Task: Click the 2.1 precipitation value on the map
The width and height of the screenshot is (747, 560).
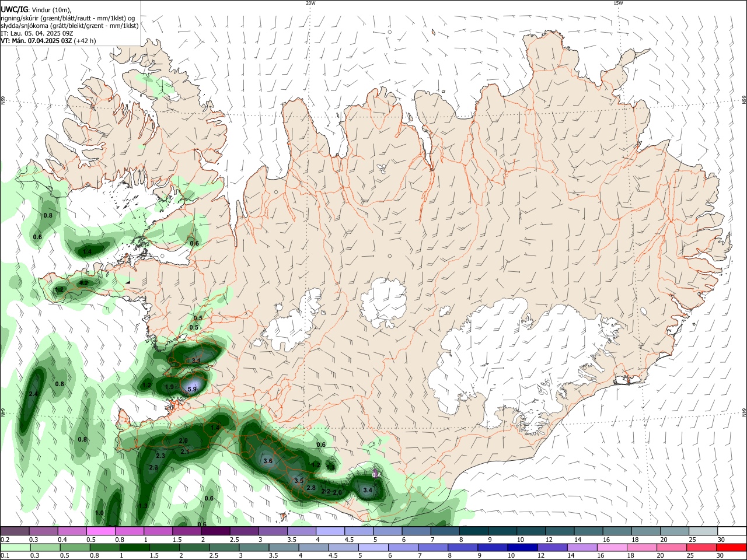Action: 185,452
